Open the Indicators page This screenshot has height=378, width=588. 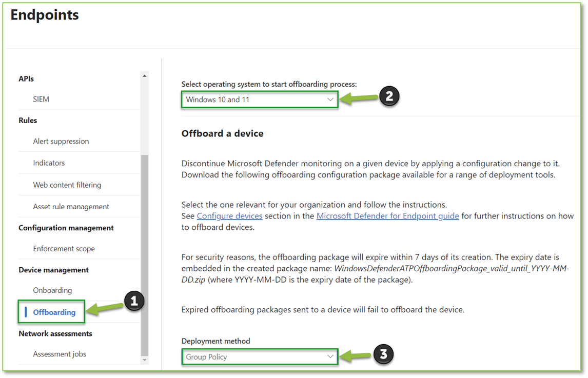pyautogui.click(x=49, y=163)
